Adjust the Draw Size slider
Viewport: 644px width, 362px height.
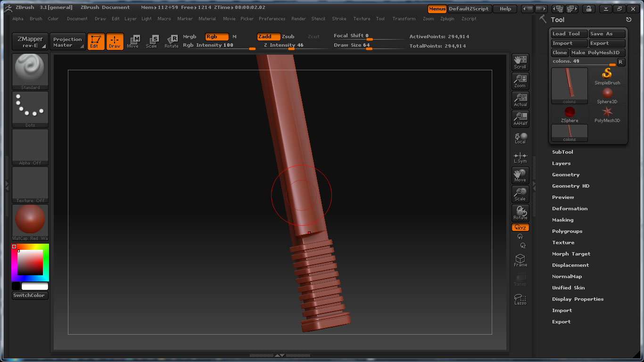tap(369, 46)
